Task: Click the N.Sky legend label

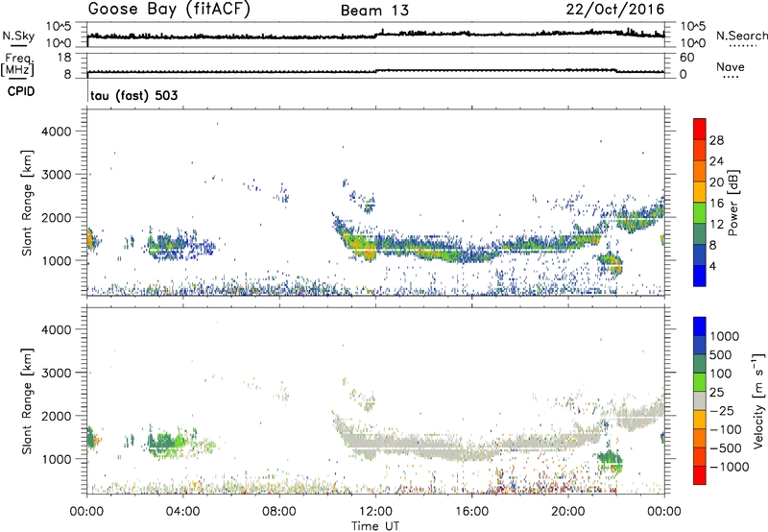Action: tap(18, 36)
